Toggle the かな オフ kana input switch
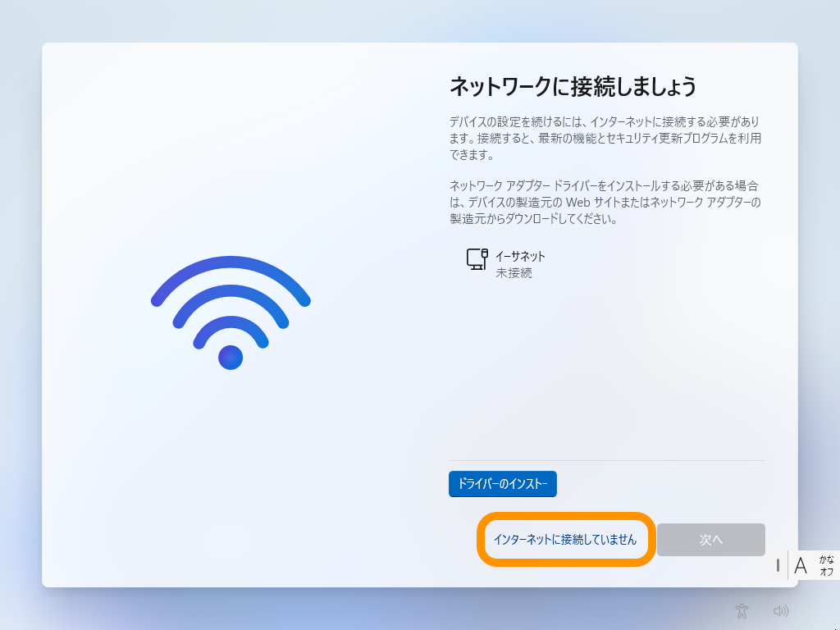Image resolution: width=840 pixels, height=630 pixels. [826, 565]
